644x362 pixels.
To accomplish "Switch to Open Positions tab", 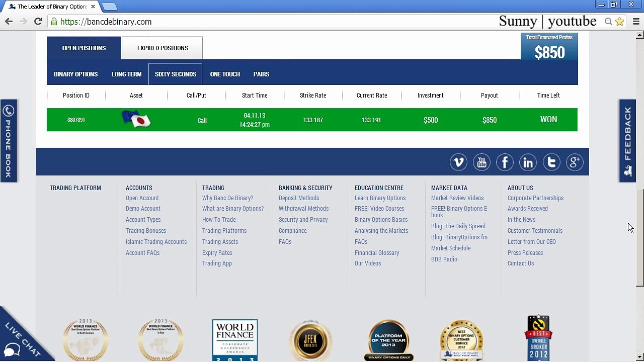I will (84, 48).
